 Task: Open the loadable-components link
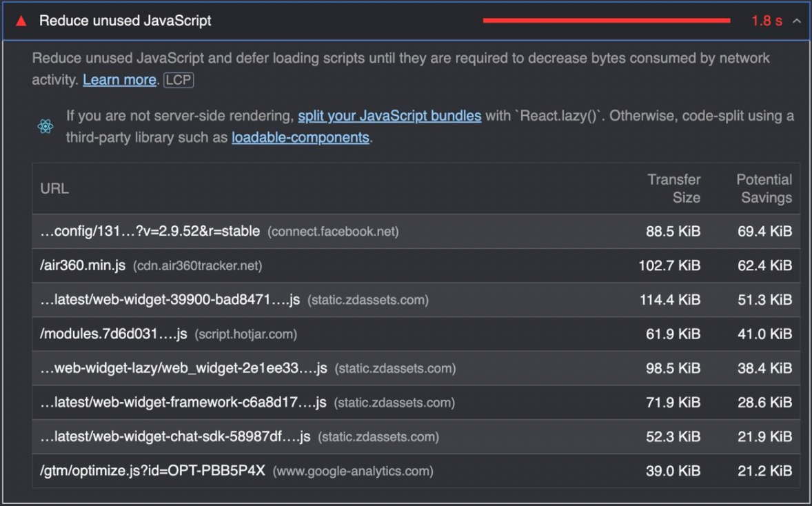(301, 137)
